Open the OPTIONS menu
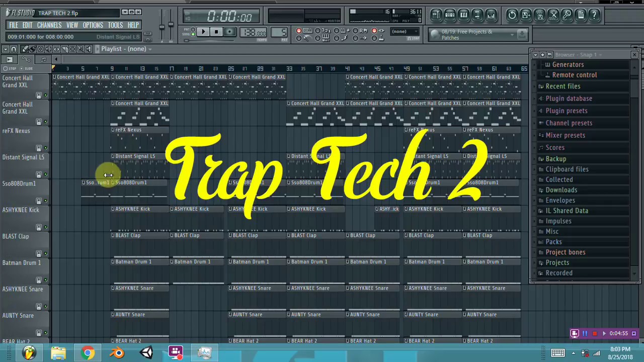The height and width of the screenshot is (362, 644). click(x=93, y=25)
